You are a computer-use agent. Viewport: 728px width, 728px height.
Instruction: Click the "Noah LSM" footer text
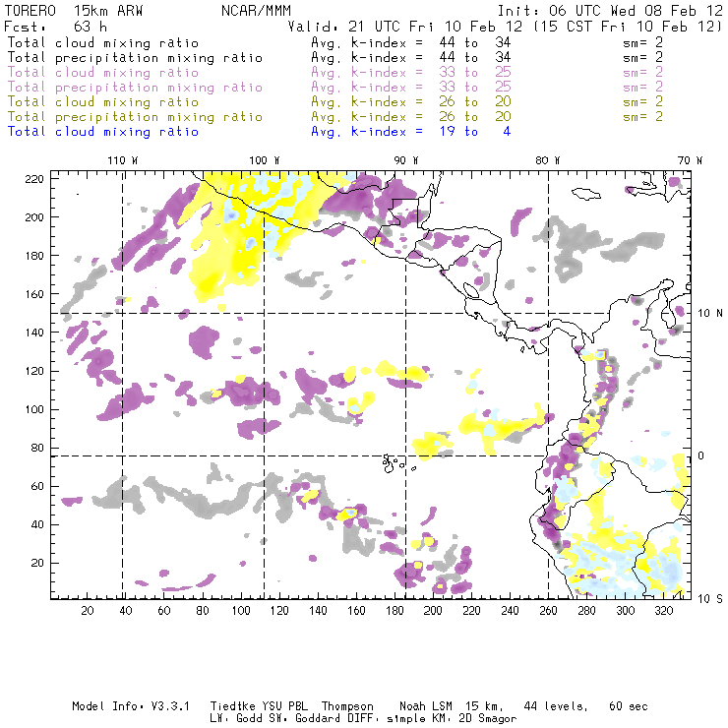(426, 706)
